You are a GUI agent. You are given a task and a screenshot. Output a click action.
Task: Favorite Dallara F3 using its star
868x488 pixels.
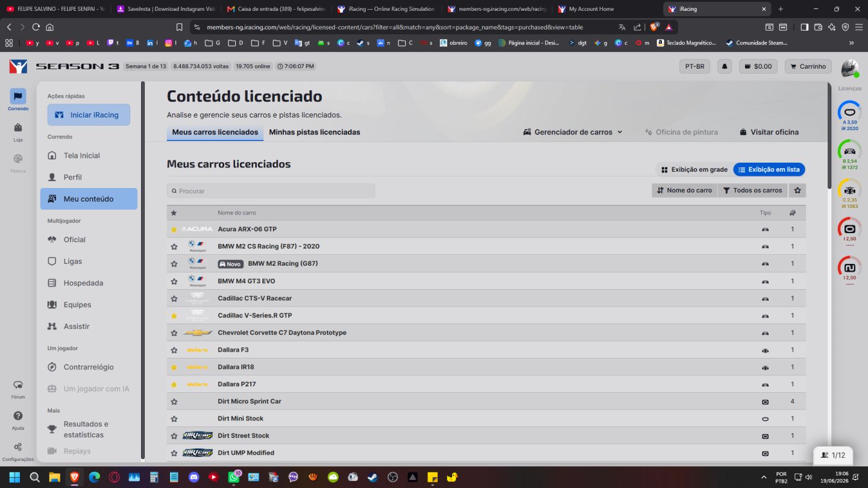[x=174, y=350]
